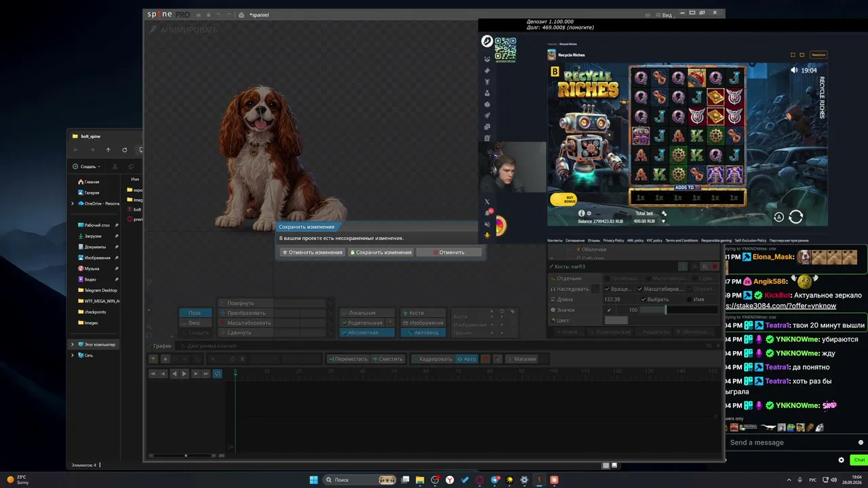This screenshot has width=868, height=488.
Task: Toggle the Вращение inherit checkbox
Action: tap(607, 289)
